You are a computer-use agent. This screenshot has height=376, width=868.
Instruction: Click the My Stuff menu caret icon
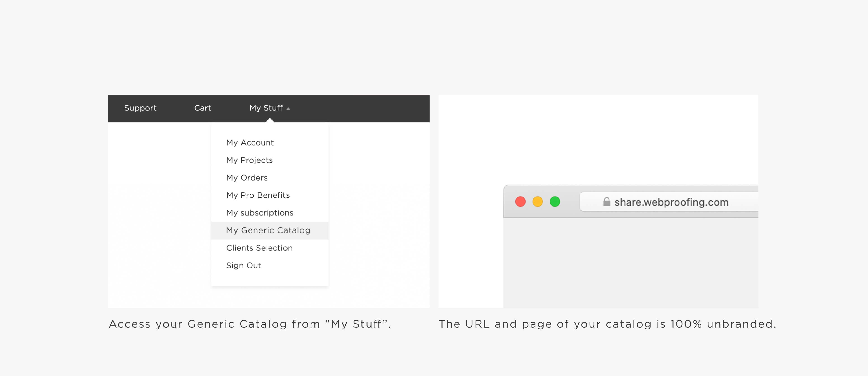(x=288, y=108)
